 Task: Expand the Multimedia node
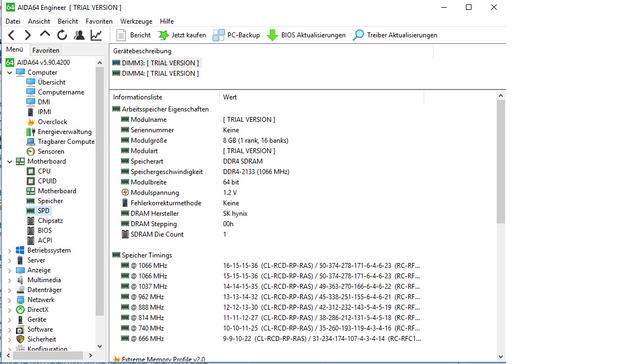[10, 280]
